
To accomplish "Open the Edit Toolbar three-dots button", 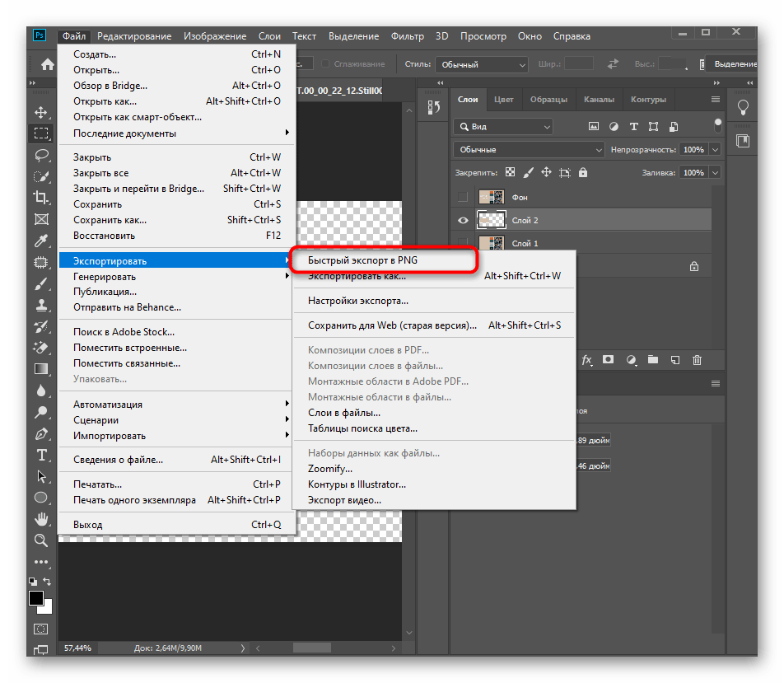I will 41,561.
